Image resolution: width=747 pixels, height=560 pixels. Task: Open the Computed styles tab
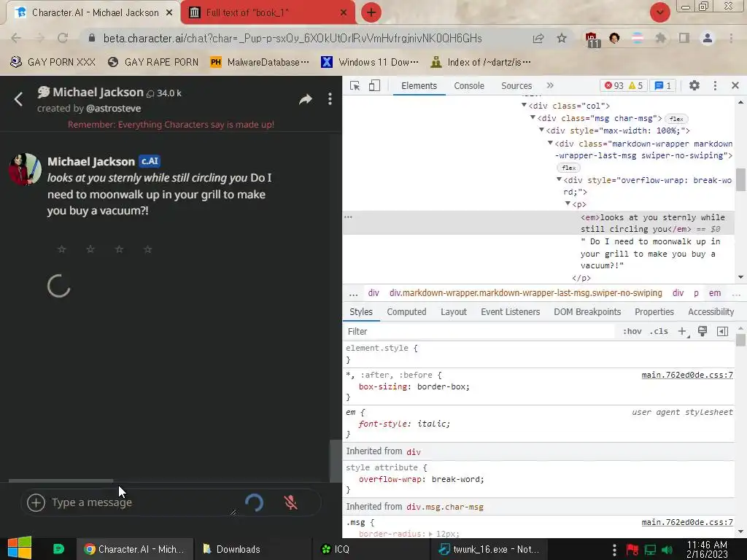tap(406, 312)
